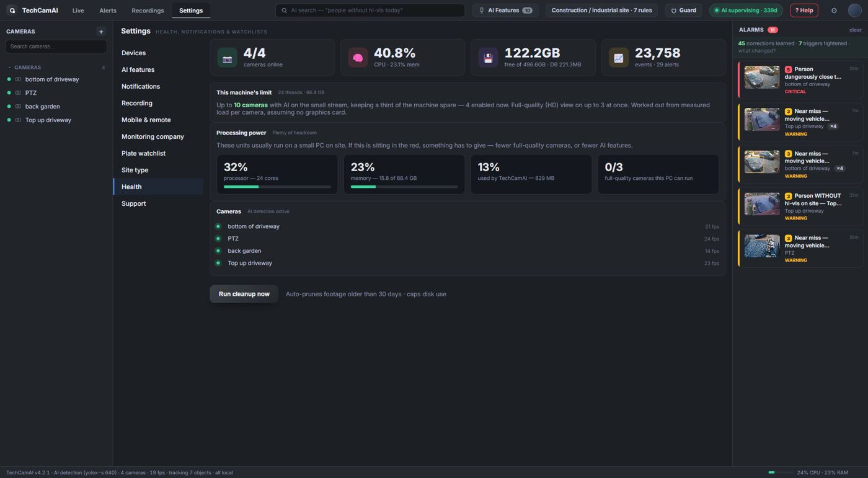
Task: Collapse the CAMERAS group in sidebar
Action: (9, 68)
